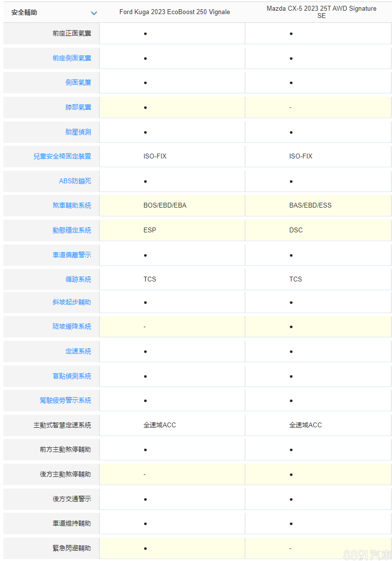The width and height of the screenshot is (392, 561).
Task: Open the 陡坡緩降系統 link
Action: [72, 327]
